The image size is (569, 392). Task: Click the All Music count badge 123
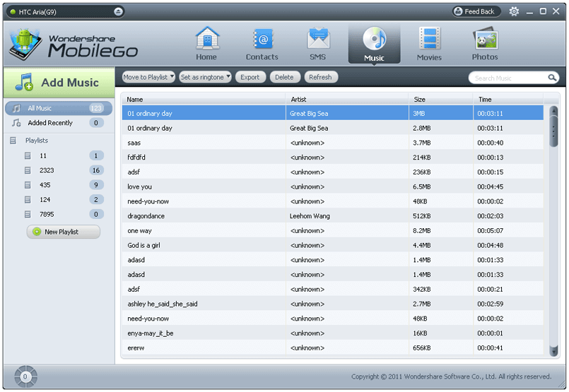click(x=96, y=108)
